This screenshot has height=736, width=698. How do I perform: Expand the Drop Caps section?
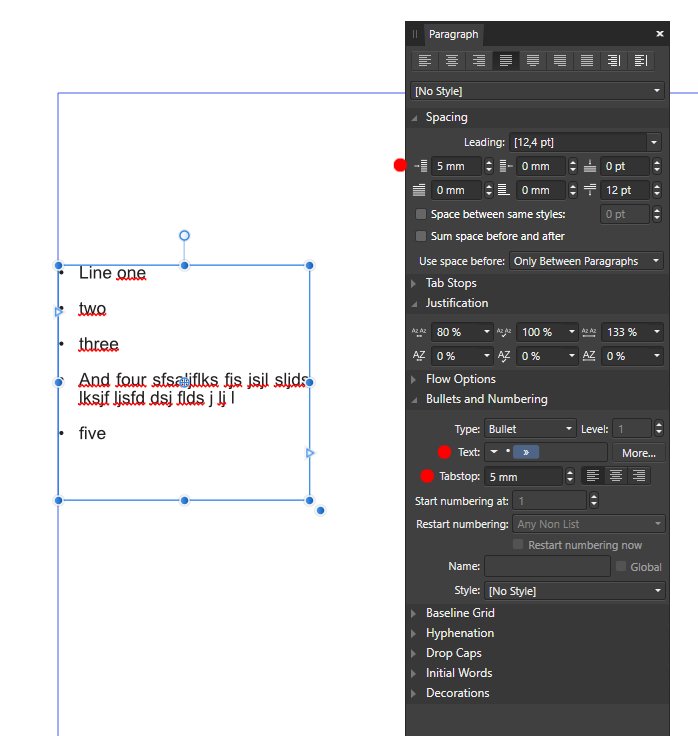pyautogui.click(x=414, y=653)
